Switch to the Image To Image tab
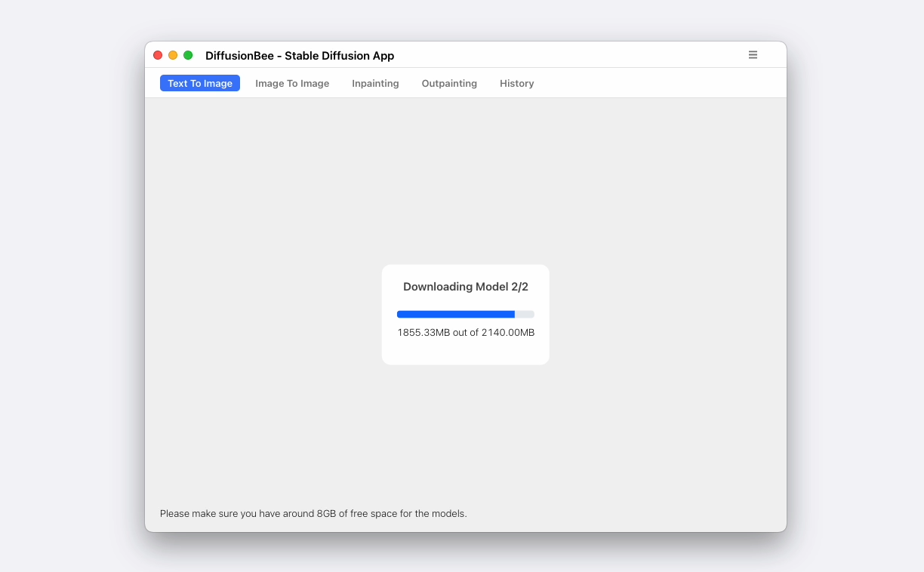 [292, 83]
